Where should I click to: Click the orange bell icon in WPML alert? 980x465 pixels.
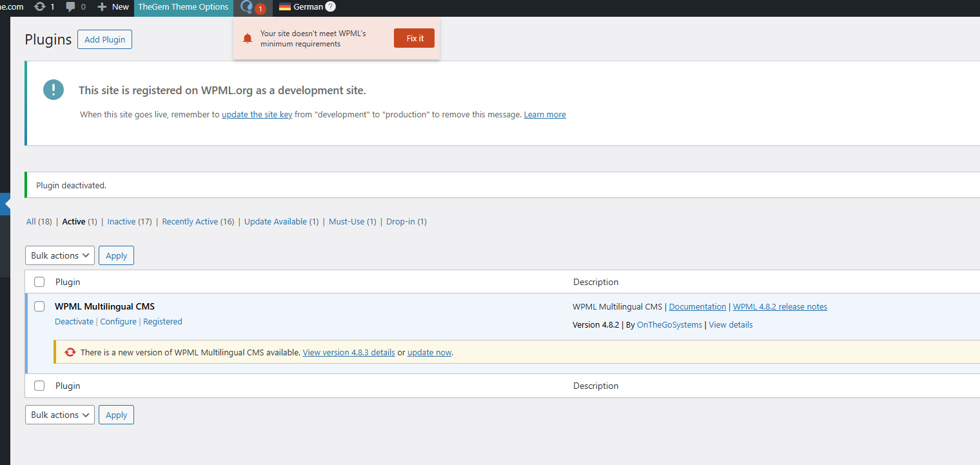pos(248,39)
